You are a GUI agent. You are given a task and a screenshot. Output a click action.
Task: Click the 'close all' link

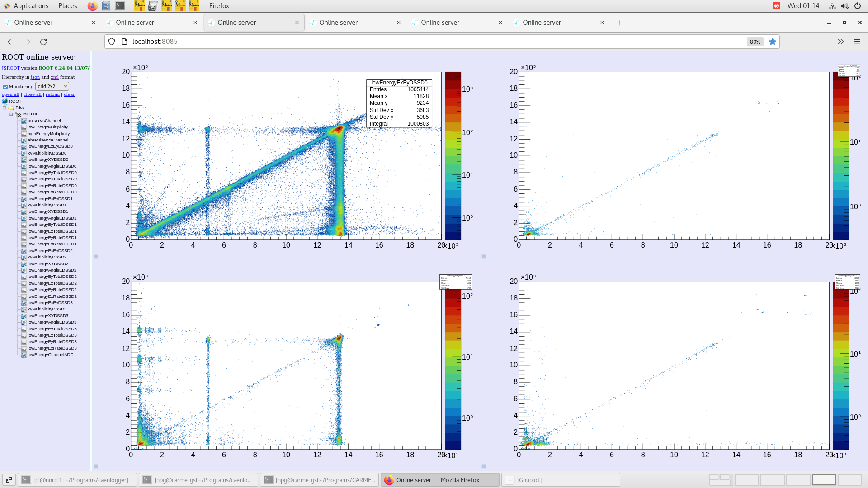(x=32, y=94)
